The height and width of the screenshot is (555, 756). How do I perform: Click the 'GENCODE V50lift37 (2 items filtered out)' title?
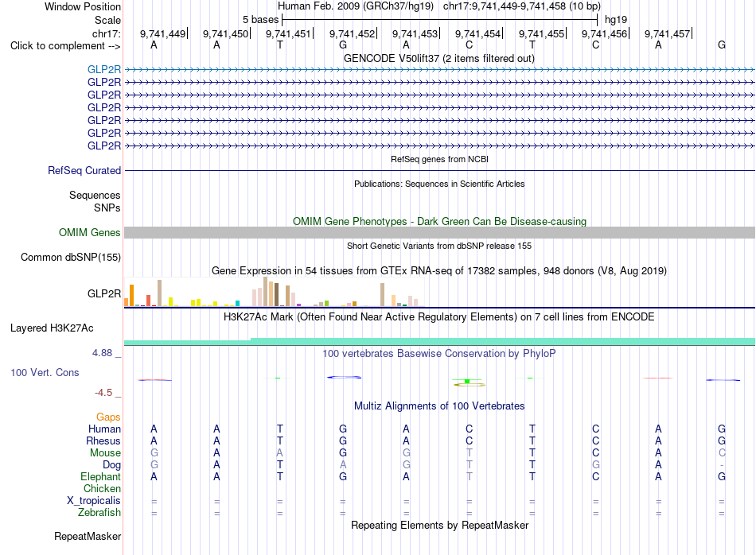(x=439, y=58)
